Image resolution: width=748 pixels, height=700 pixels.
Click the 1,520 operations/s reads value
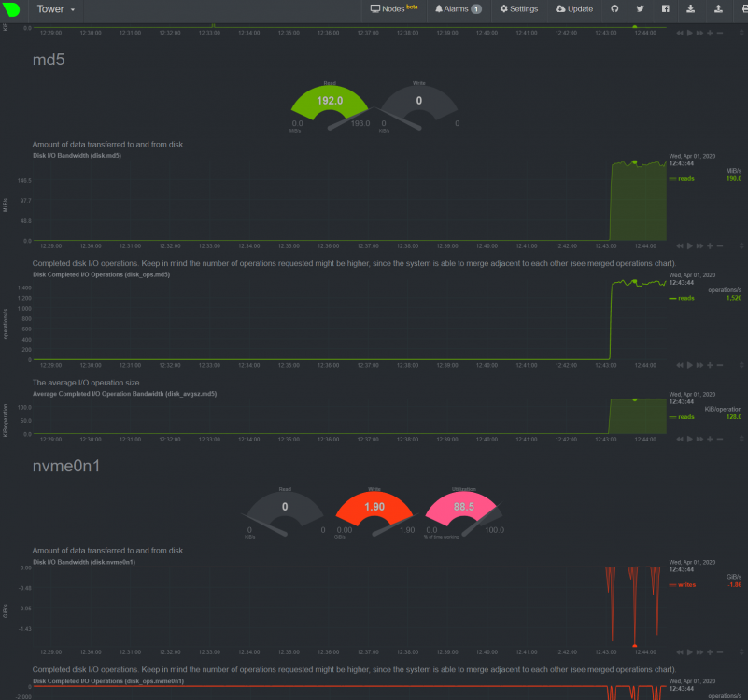tap(734, 298)
